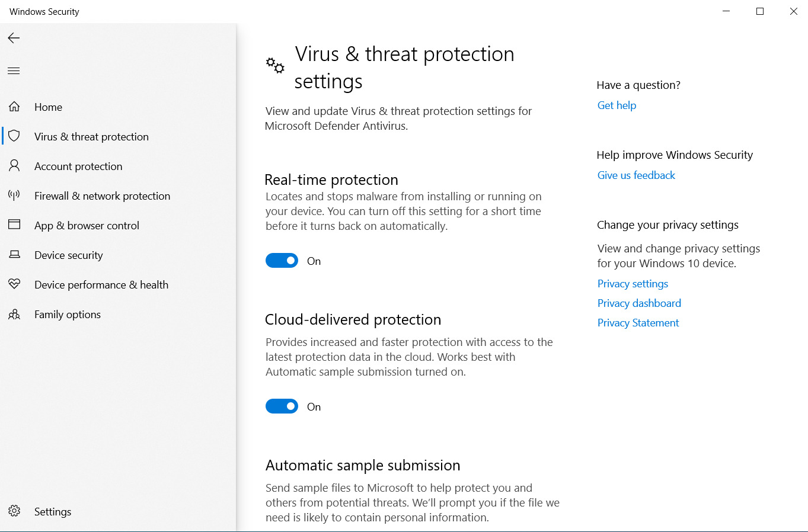This screenshot has height=532, width=808.
Task: Open the Privacy dashboard link
Action: [639, 303]
